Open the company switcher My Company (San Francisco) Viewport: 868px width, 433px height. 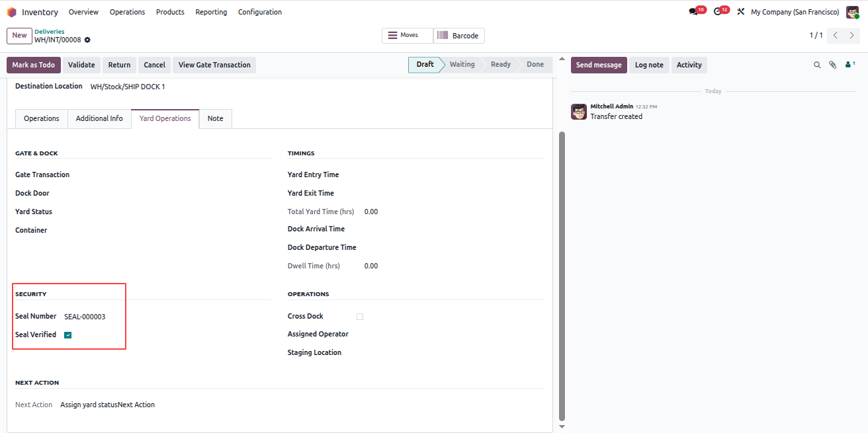coord(795,12)
